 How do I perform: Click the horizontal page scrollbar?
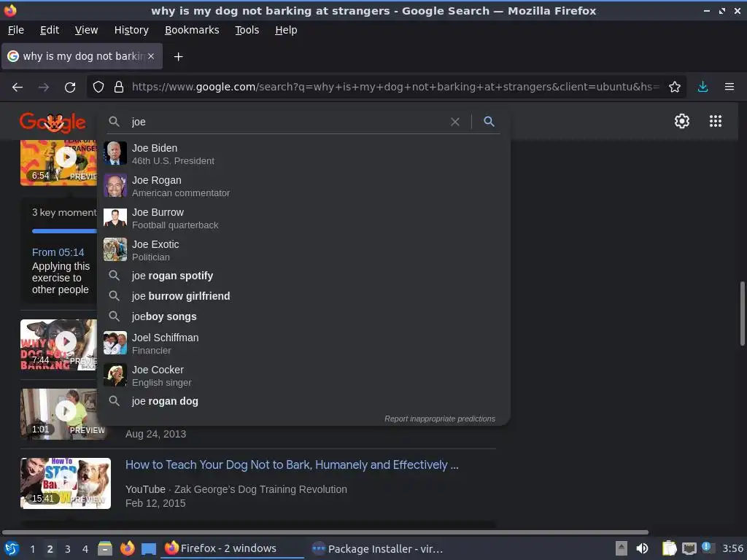325,532
